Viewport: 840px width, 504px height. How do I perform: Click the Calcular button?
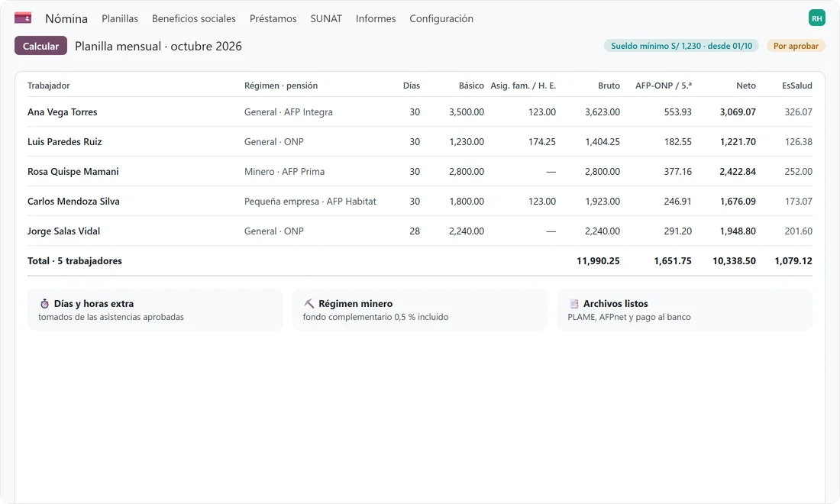click(x=40, y=46)
